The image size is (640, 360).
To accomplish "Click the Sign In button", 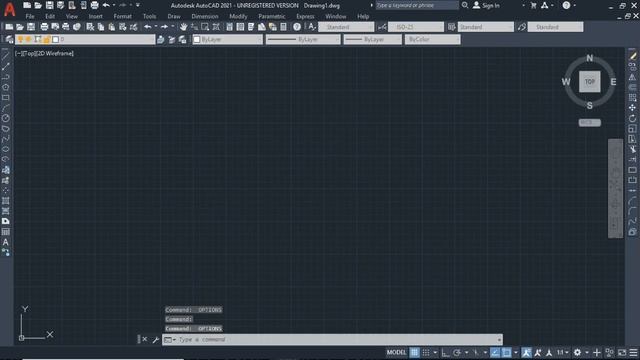I will [x=486, y=5].
